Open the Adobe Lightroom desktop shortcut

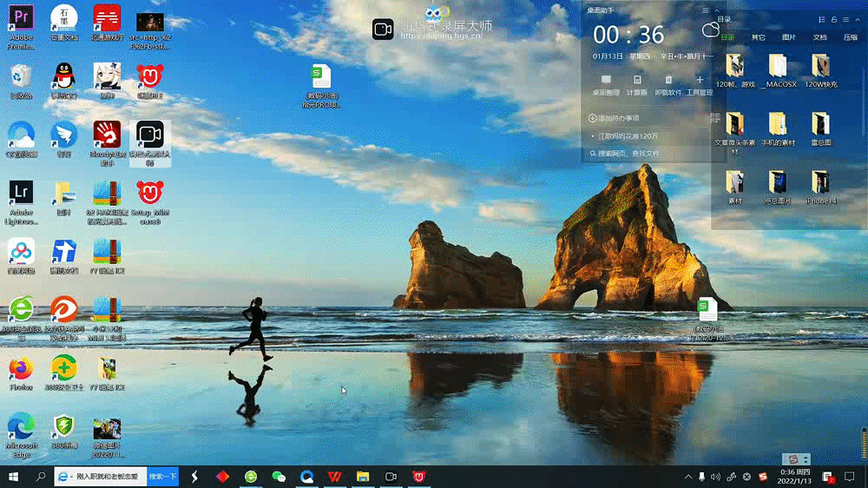[x=21, y=201]
